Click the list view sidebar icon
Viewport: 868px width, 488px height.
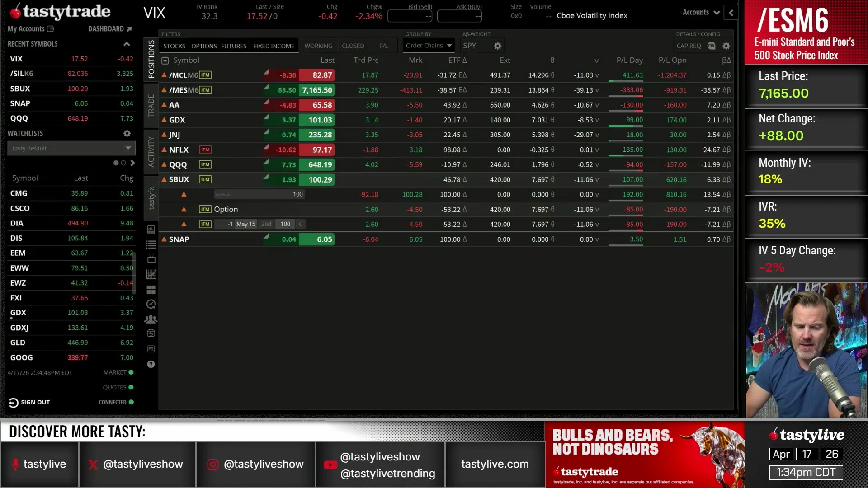pyautogui.click(x=151, y=244)
